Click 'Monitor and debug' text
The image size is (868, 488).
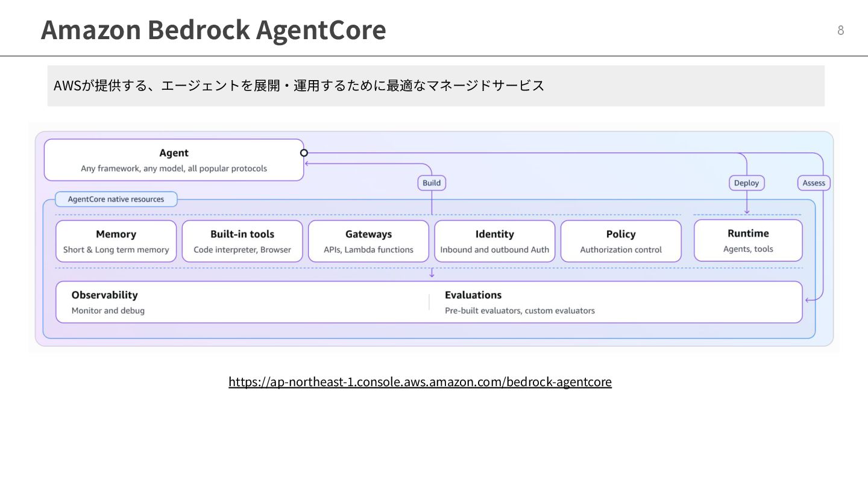108,311
